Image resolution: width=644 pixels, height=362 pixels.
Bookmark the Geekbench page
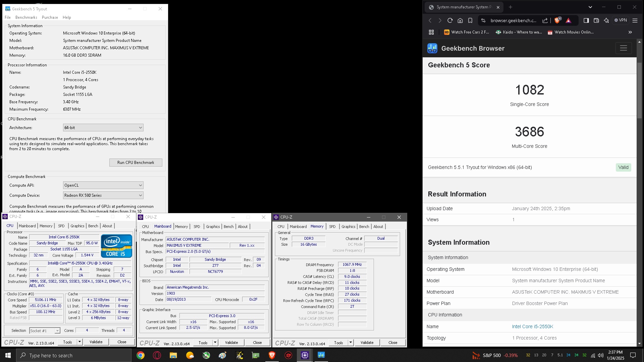point(470,20)
